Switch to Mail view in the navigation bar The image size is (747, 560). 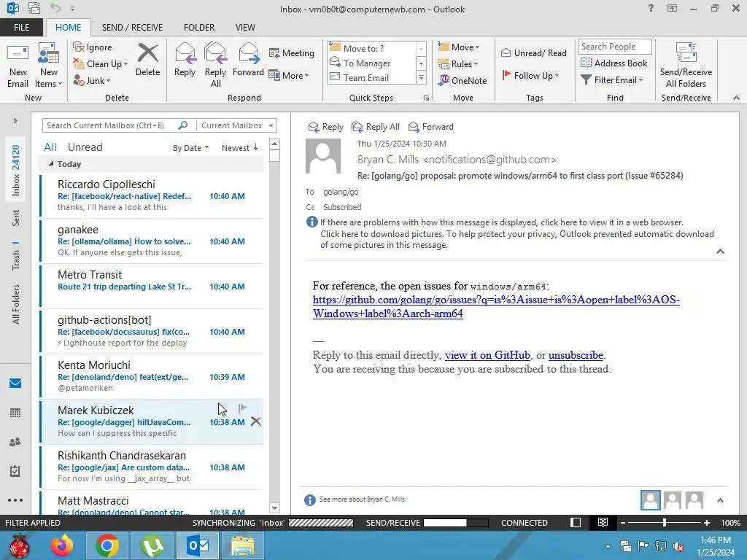pyautogui.click(x=15, y=384)
